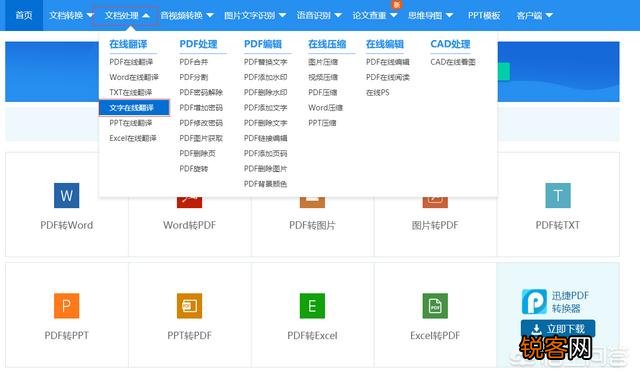This screenshot has height=379, width=640.
Task: Click the PPT转PDF slide icon
Action: click(189, 306)
